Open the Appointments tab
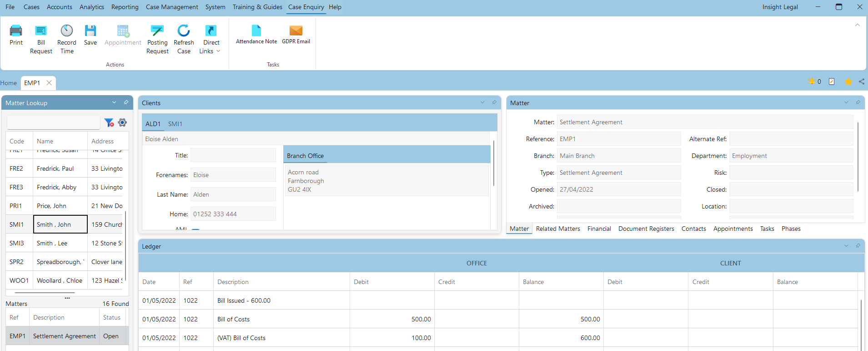The image size is (868, 351). pyautogui.click(x=733, y=229)
